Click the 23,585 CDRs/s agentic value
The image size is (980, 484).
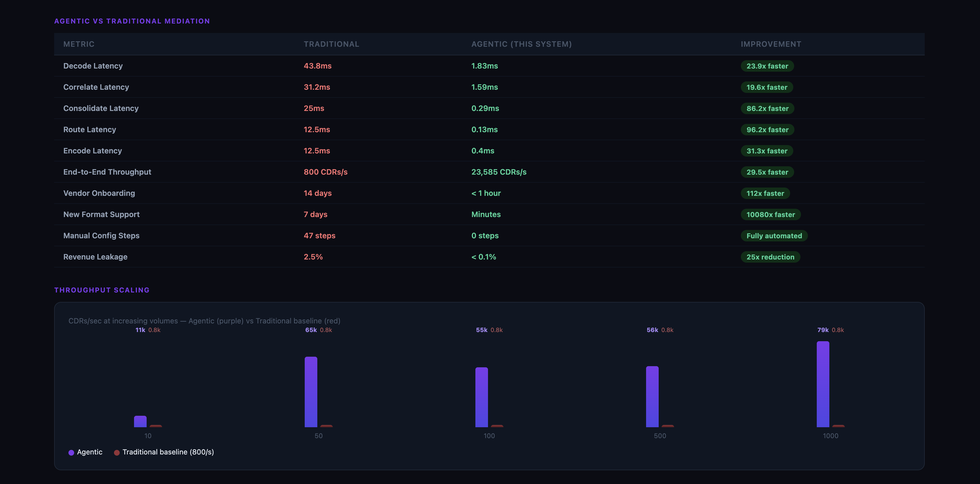click(x=498, y=172)
